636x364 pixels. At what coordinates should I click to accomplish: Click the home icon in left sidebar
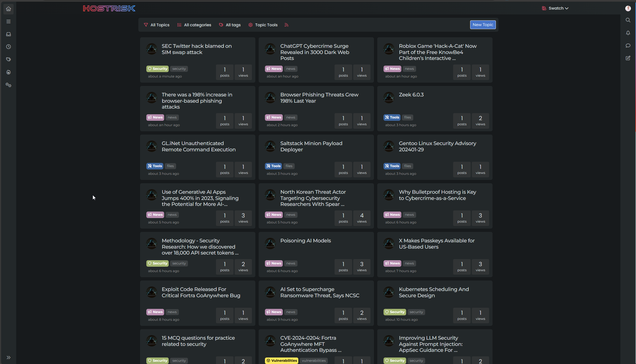(x=8, y=9)
